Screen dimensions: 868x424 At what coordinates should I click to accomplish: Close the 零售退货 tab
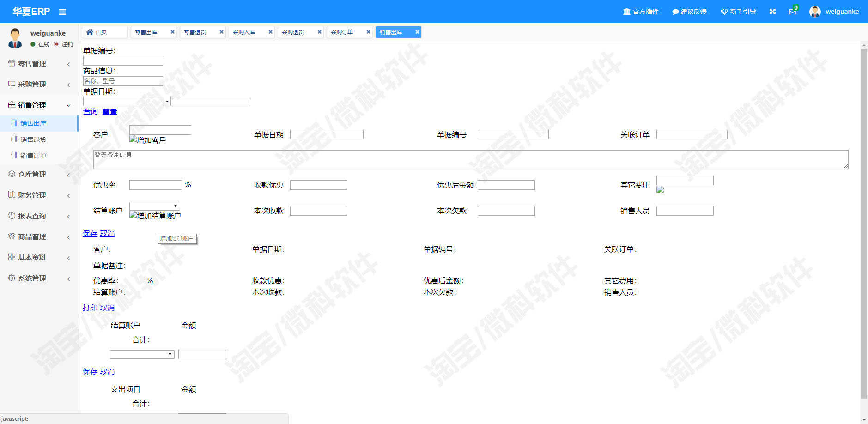click(222, 32)
